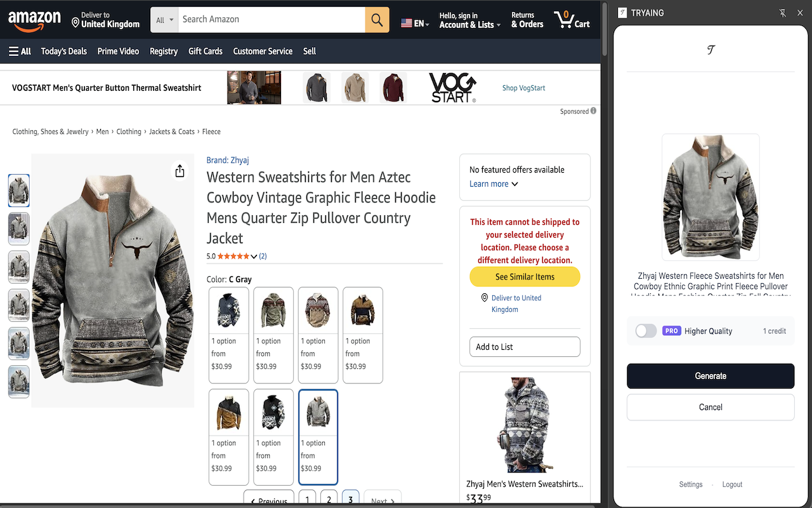The image size is (812, 508).
Task: Click the share icon on the product image
Action: [180, 170]
